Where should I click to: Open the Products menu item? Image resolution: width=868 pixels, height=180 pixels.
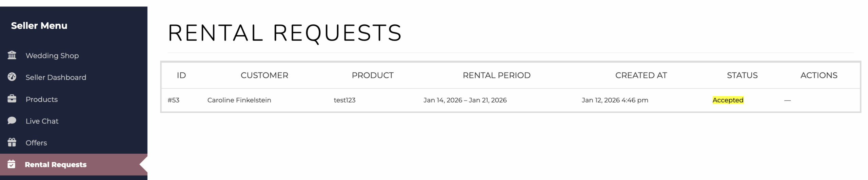click(x=42, y=99)
